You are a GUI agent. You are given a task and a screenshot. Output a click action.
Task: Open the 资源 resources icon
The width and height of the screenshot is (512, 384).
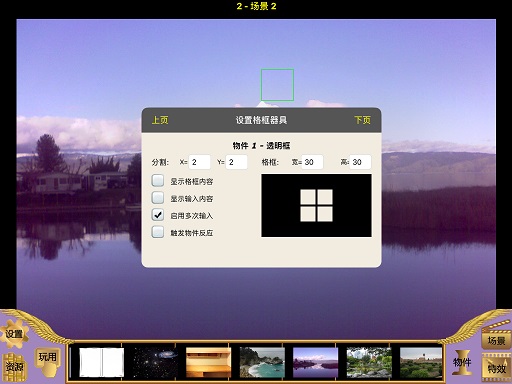tap(15, 367)
